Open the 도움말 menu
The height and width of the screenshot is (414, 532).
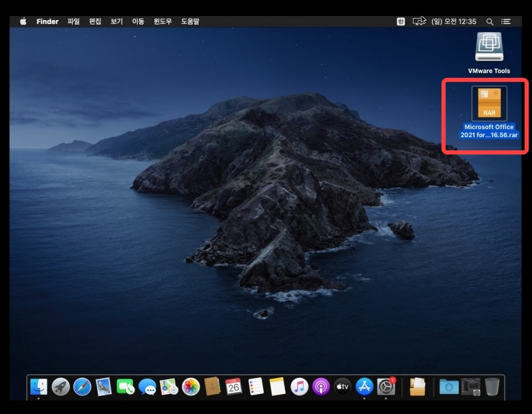point(190,21)
